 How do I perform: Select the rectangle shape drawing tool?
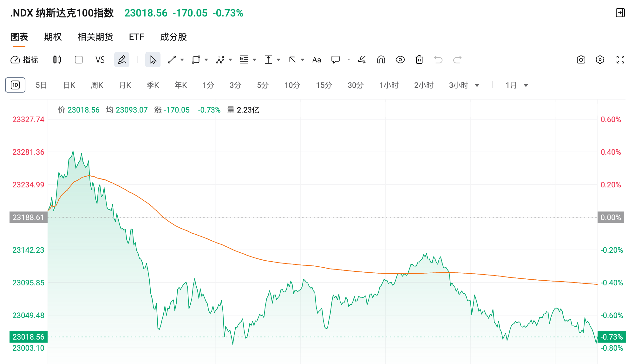tap(196, 60)
